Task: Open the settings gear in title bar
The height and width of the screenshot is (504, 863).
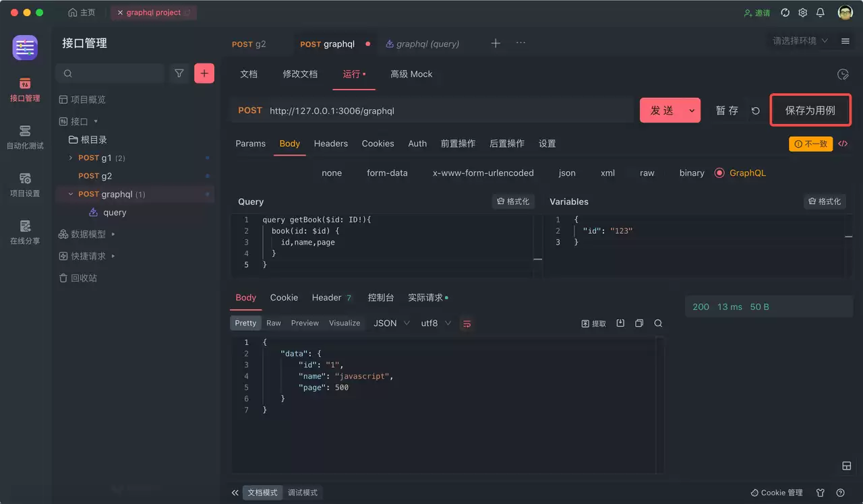Action: click(x=802, y=13)
